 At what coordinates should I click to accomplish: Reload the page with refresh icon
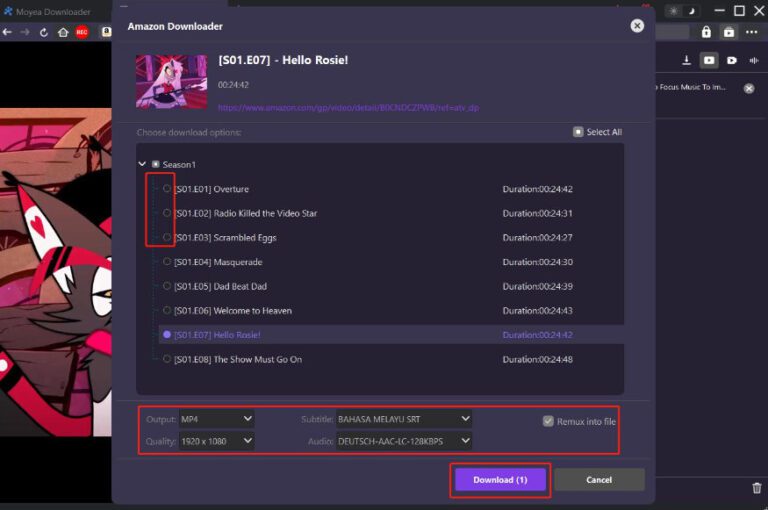coord(44,32)
